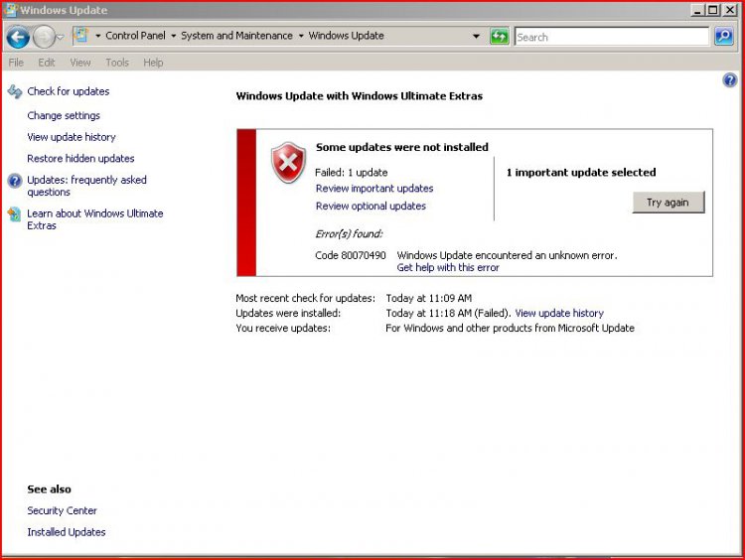Viewport: 745px width, 560px height.
Task: Click 'Today at 11:09 AM' check time
Action: coord(428,298)
